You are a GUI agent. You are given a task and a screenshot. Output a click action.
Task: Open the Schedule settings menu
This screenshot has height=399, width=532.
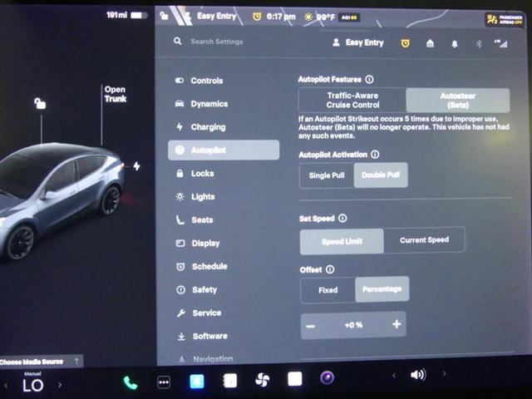coord(224,266)
